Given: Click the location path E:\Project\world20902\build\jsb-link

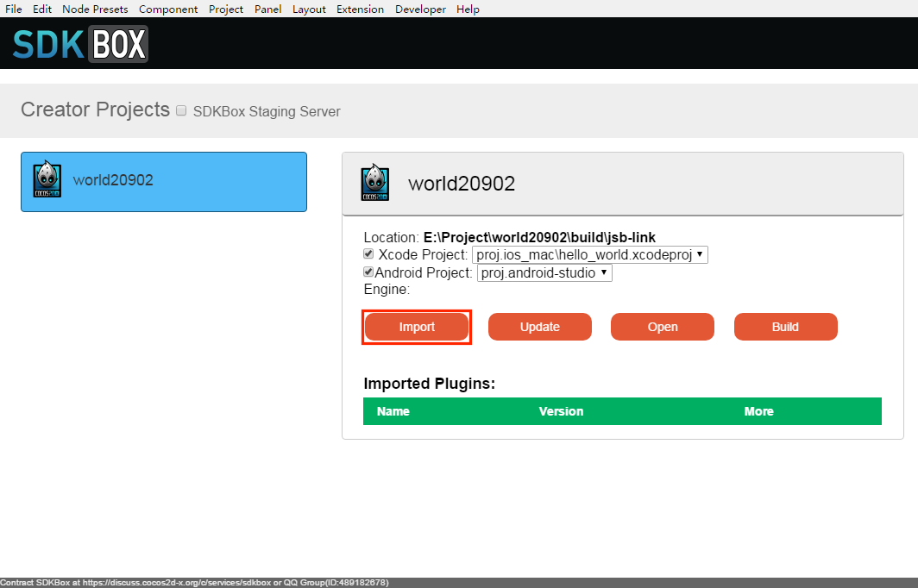Looking at the screenshot, I should click(539, 237).
